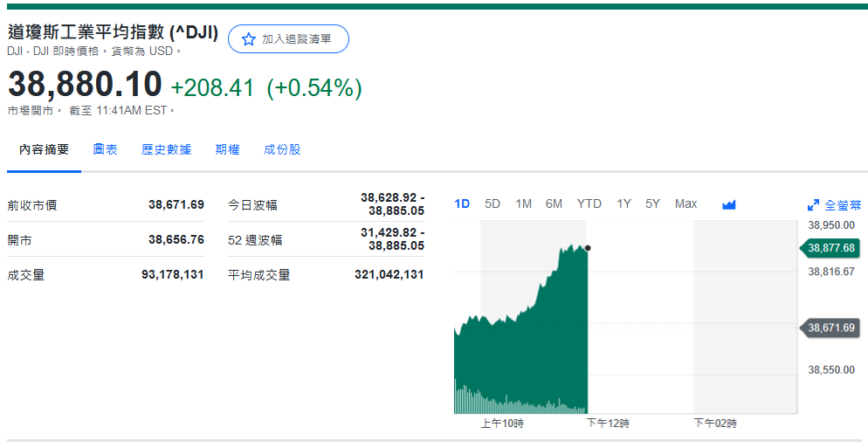
Task: Select the 1D chart range
Action: [462, 203]
